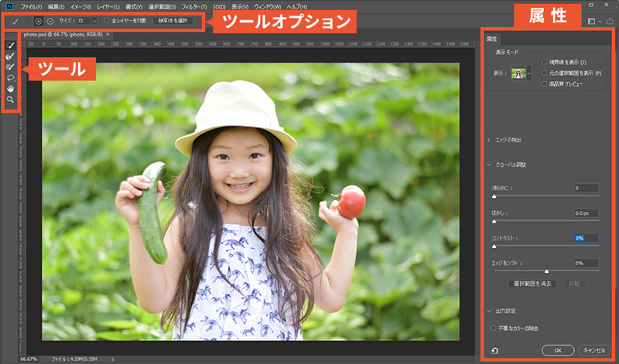This screenshot has height=364, width=619.
Task: Open the 選択範囲(S) menu
Action: [x=162, y=7]
